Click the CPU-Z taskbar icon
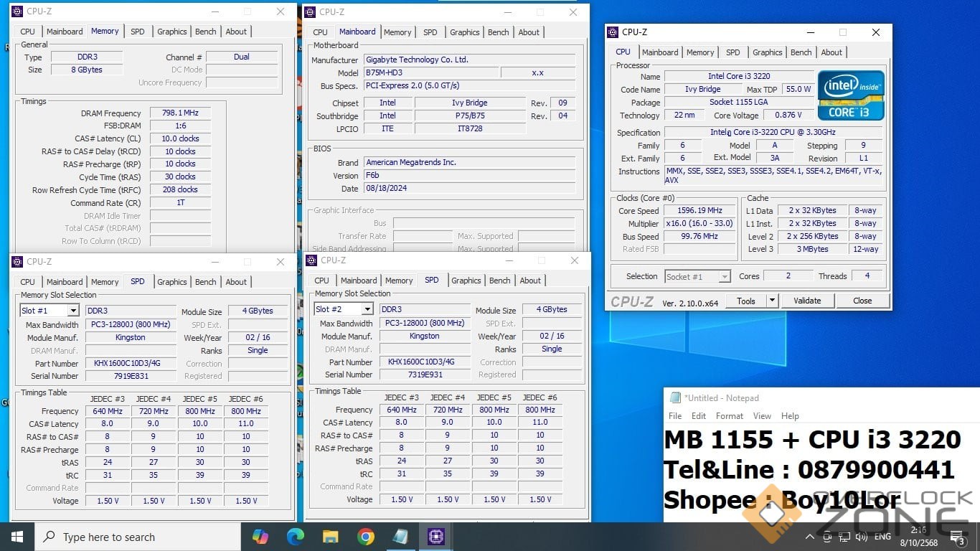980x551 pixels. click(436, 537)
